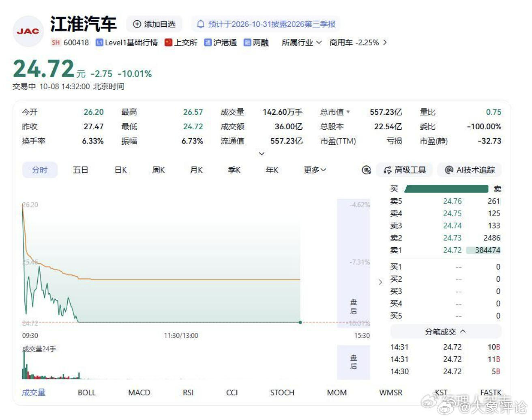Image resolution: width=532 pixels, height=420 pixels.
Task: Click the 两融 tag
Action: tap(256, 43)
